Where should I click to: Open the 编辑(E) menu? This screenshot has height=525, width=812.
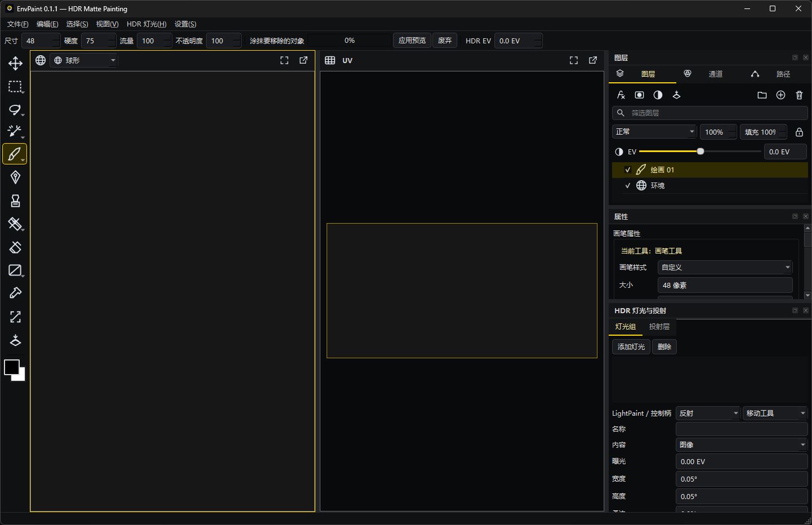tap(47, 24)
